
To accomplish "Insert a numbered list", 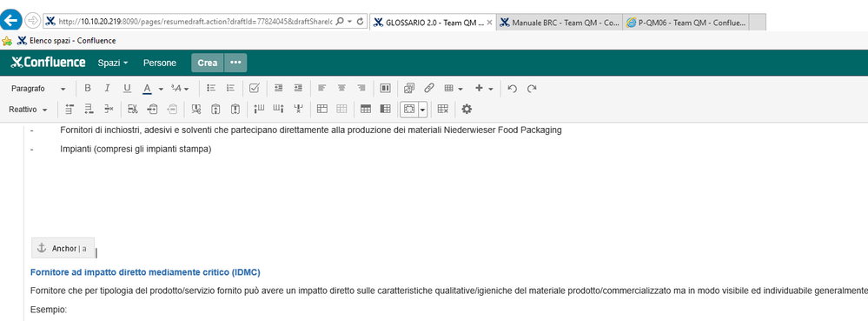I will [231, 88].
